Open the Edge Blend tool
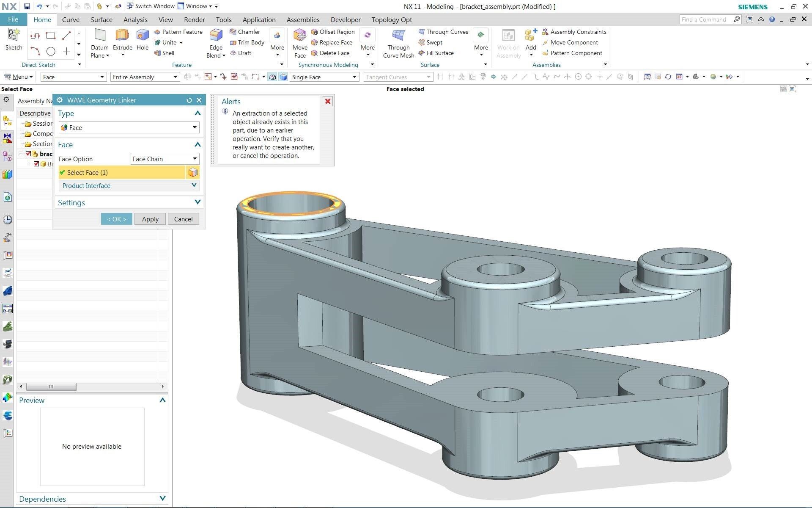Screen dimensions: 812x508 pos(216,36)
